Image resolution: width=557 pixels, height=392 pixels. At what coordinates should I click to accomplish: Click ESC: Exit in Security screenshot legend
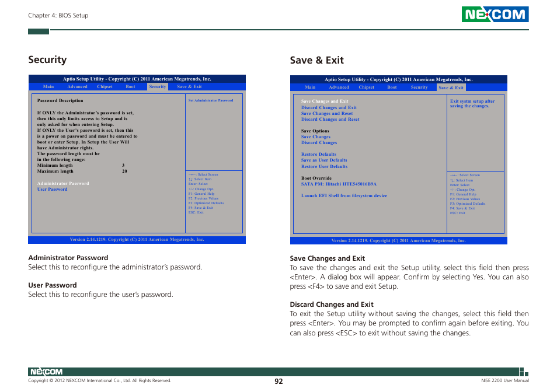(x=196, y=212)
